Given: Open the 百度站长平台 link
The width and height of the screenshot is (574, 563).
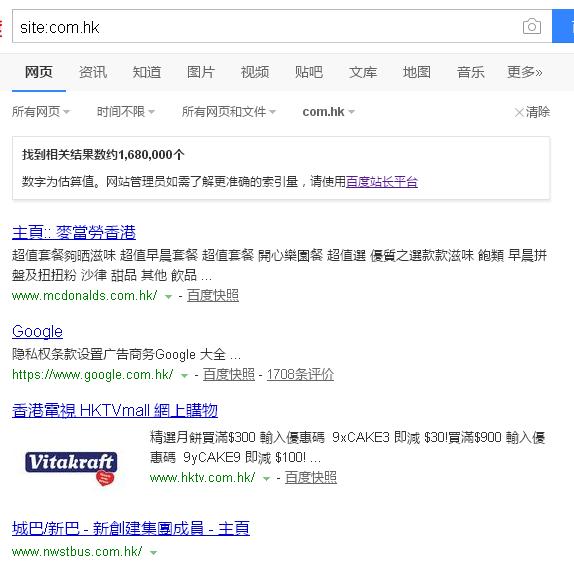Looking at the screenshot, I should point(382,182).
